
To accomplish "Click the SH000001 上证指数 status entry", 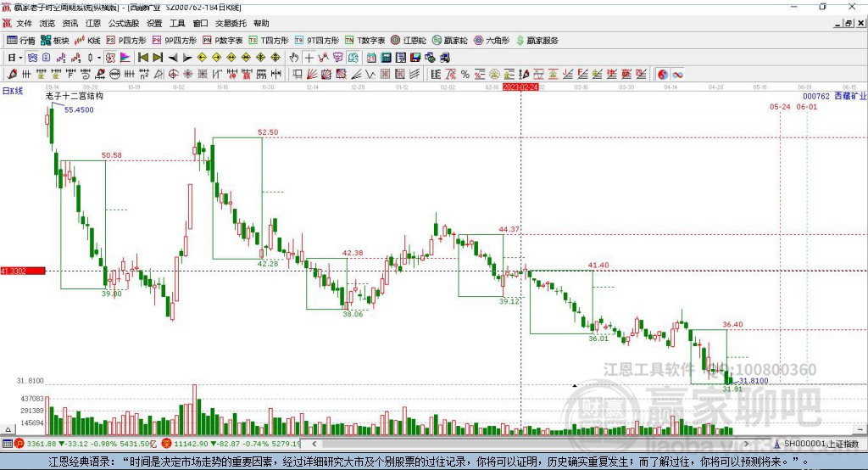I will [x=817, y=444].
